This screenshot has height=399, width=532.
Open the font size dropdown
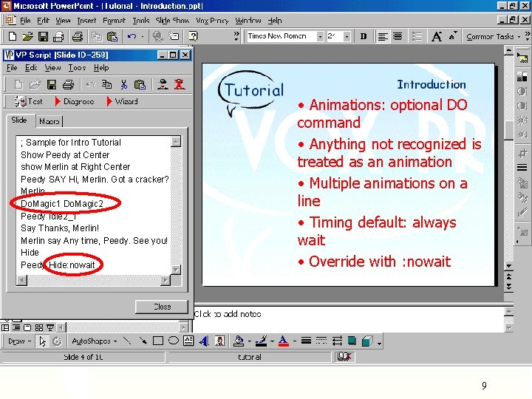(x=347, y=36)
